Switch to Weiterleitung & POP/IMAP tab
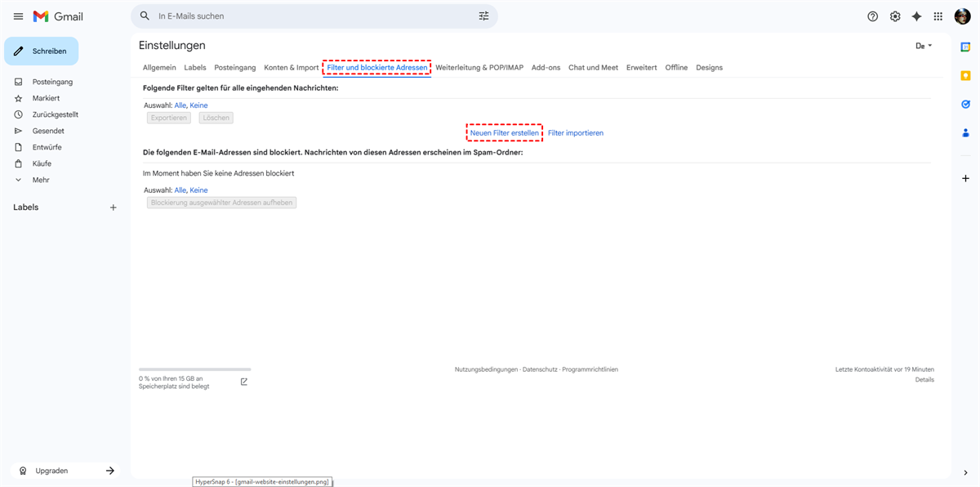This screenshot has width=980, height=487. pos(479,68)
